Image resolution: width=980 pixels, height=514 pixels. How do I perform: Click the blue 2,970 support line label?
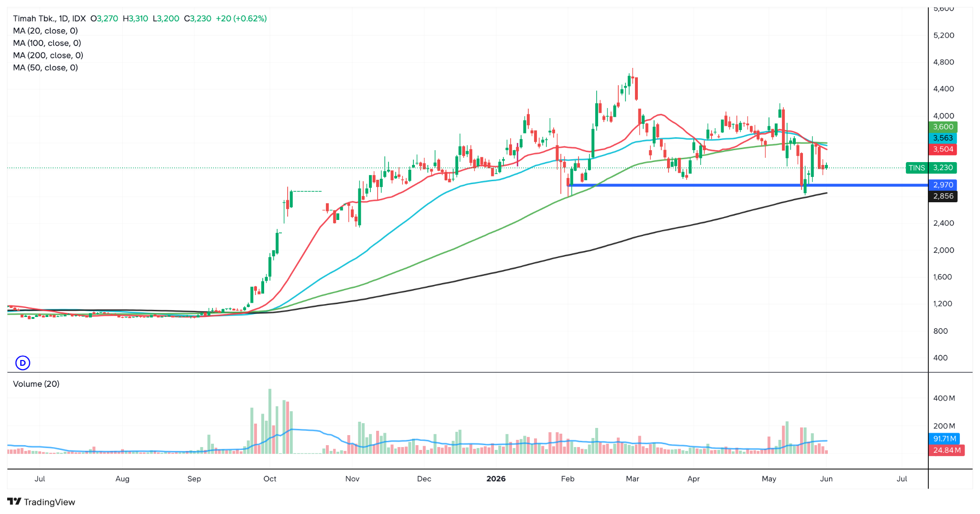[x=943, y=185]
